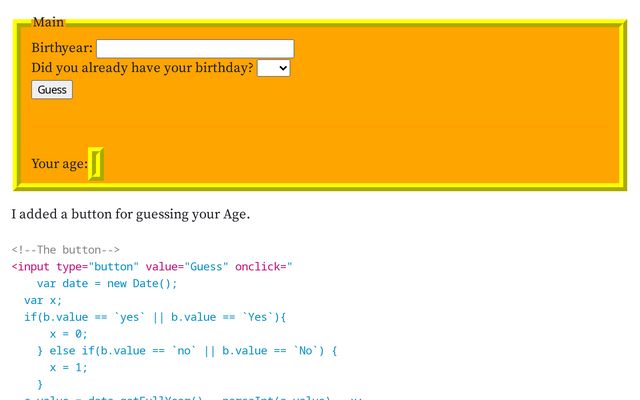Click the Birthyear text input field

coord(195,48)
